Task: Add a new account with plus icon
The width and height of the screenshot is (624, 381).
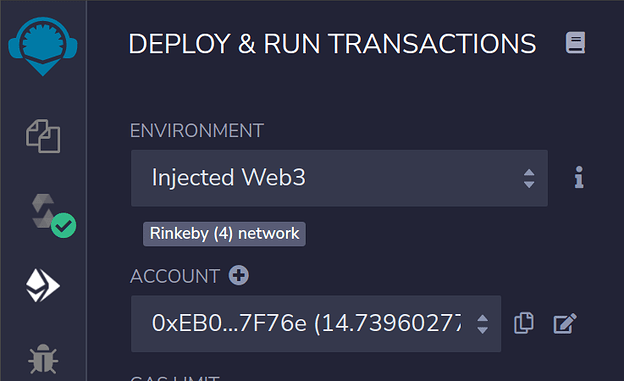Action: coord(239,275)
